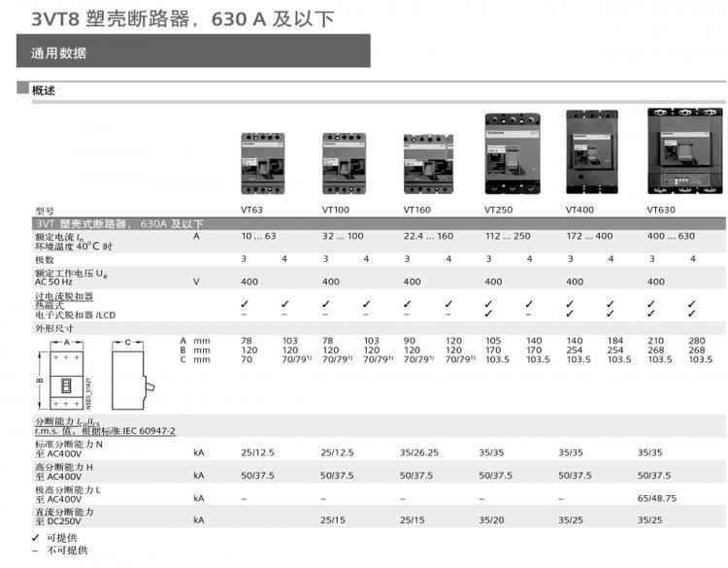Click the '型号' row label
This screenshot has height=568, width=728.
(x=45, y=212)
